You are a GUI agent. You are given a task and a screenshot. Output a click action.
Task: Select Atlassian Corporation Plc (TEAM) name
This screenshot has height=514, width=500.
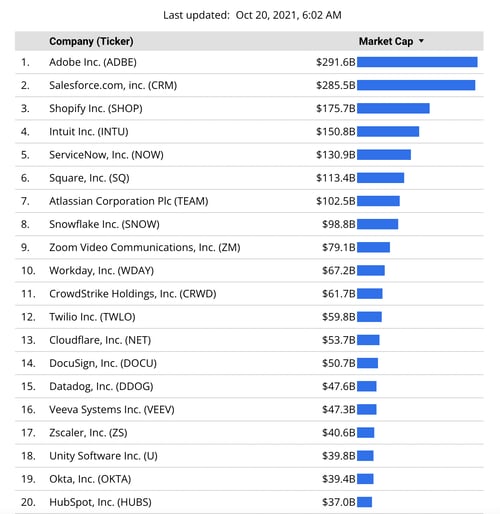129,201
